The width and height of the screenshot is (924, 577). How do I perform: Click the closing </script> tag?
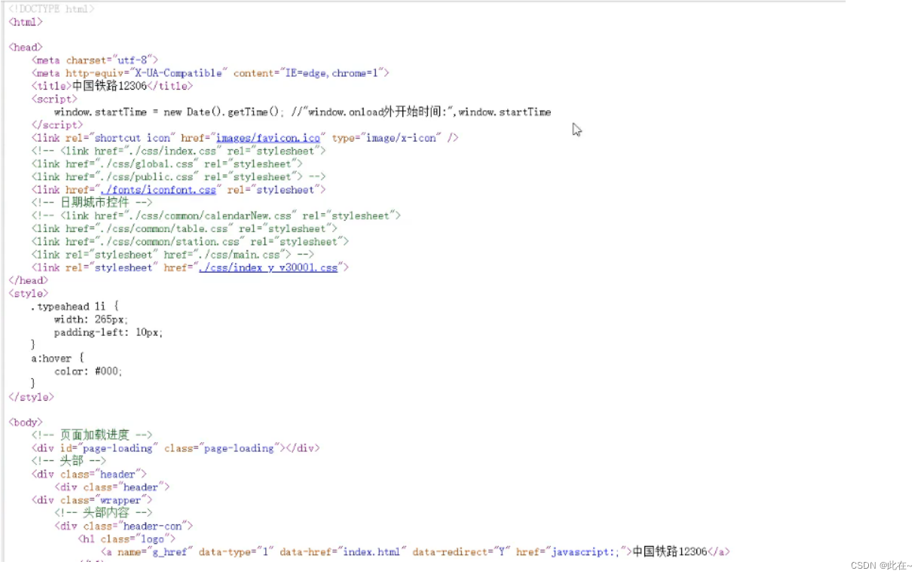pyautogui.click(x=57, y=125)
